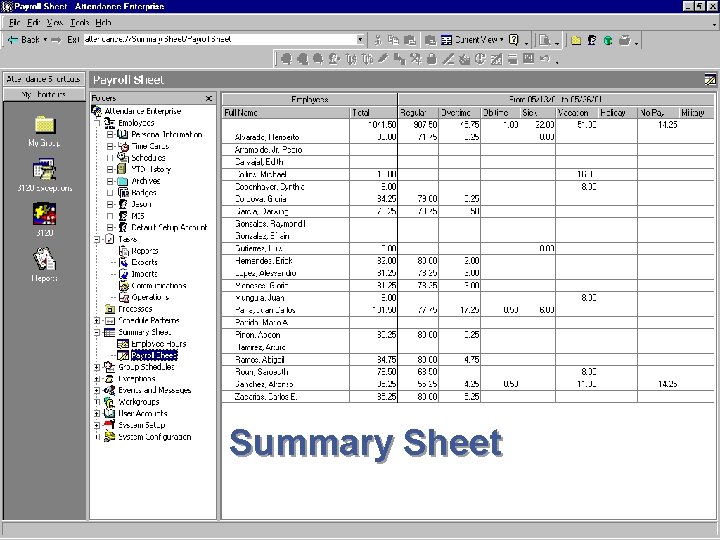Select Employee Hours in the tree

[158, 344]
